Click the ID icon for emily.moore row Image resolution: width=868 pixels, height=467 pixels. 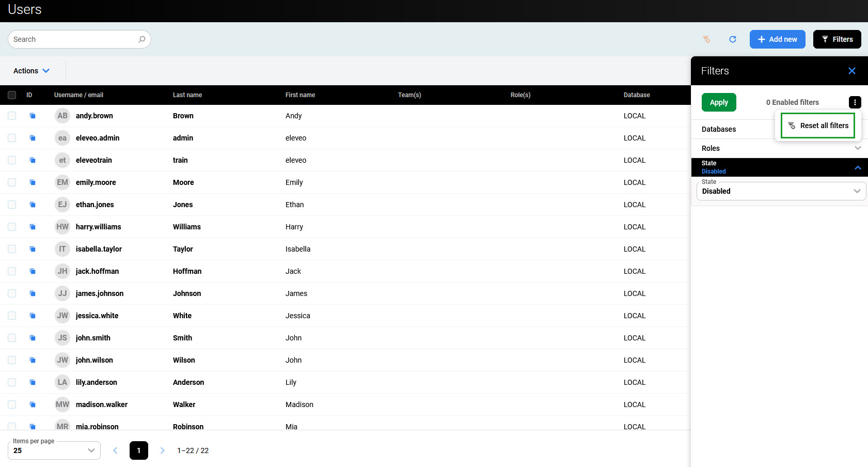33,182
